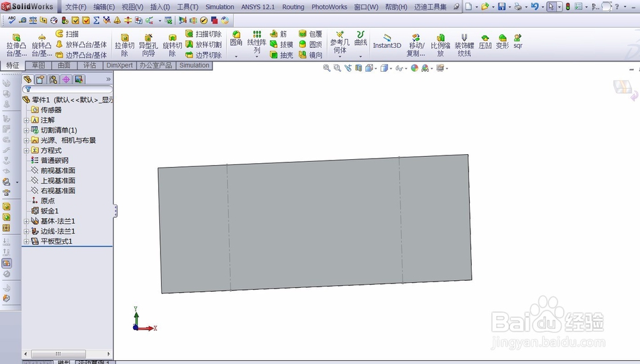Viewport: 640px width, 364px height.
Task: Choose the Rib (筋) feature
Action: click(279, 34)
